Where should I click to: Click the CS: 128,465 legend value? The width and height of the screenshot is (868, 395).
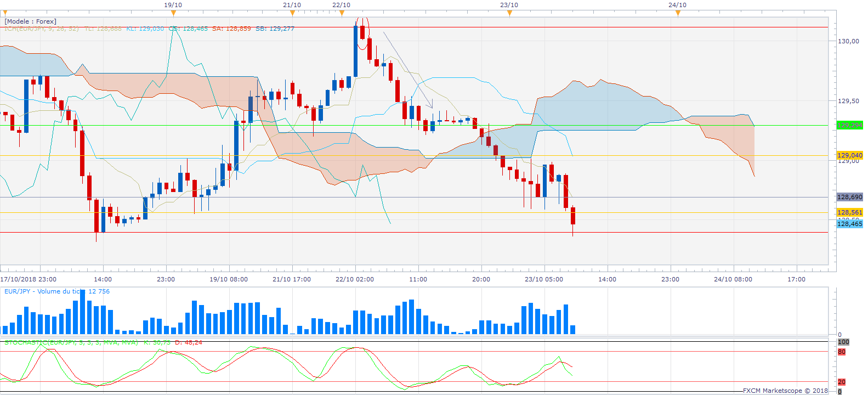pos(188,29)
